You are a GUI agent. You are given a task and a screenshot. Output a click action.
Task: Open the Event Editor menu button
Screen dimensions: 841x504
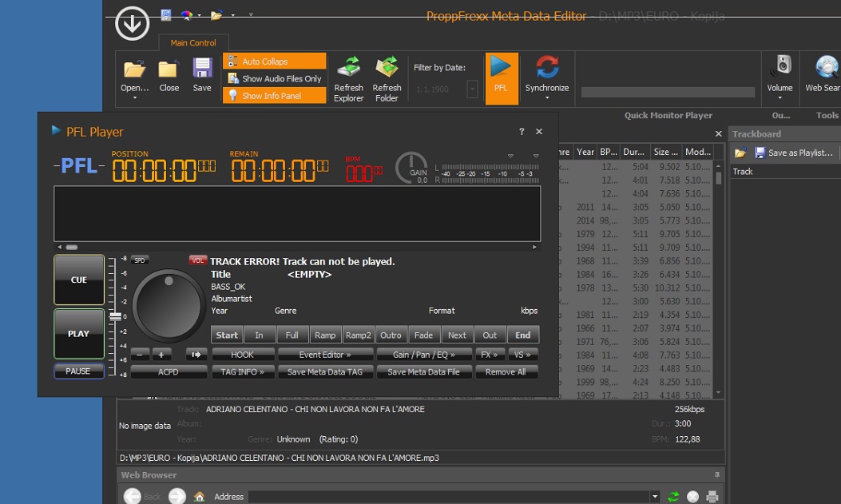coord(324,355)
